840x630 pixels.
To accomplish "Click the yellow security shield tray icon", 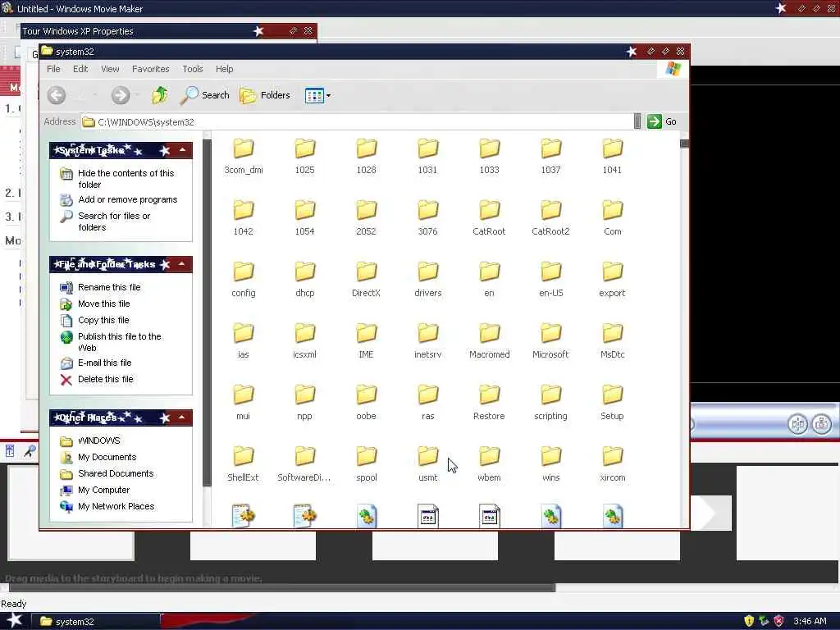I will pyautogui.click(x=749, y=621).
